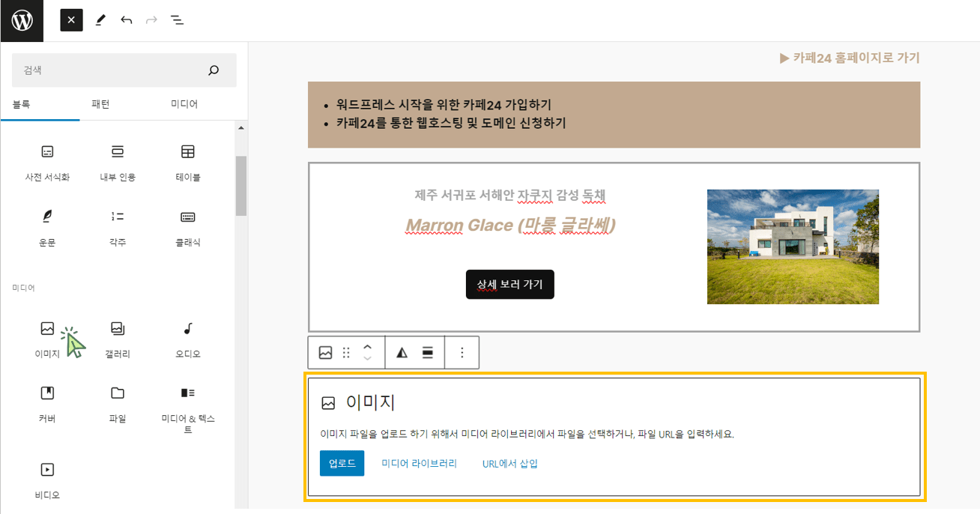Click the 제주 서귀포 서해안 자쿠지 heading text
This screenshot has width=980, height=514.
[510, 196]
